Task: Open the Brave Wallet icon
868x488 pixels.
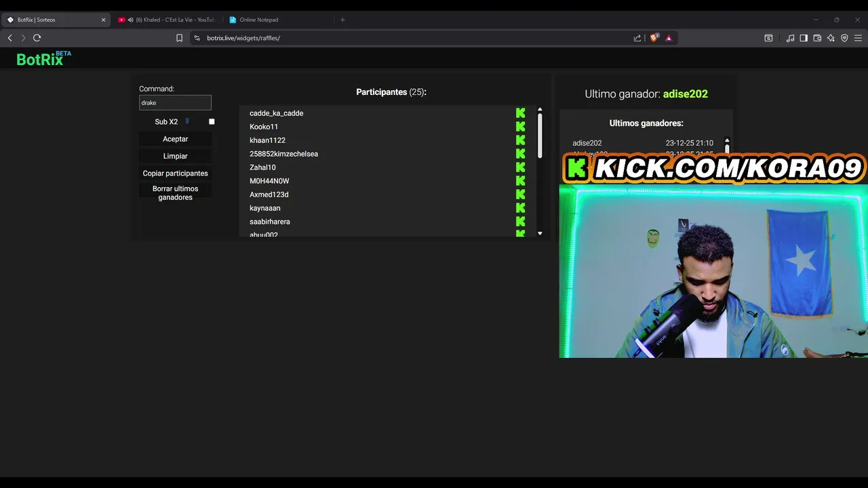Action: click(817, 38)
